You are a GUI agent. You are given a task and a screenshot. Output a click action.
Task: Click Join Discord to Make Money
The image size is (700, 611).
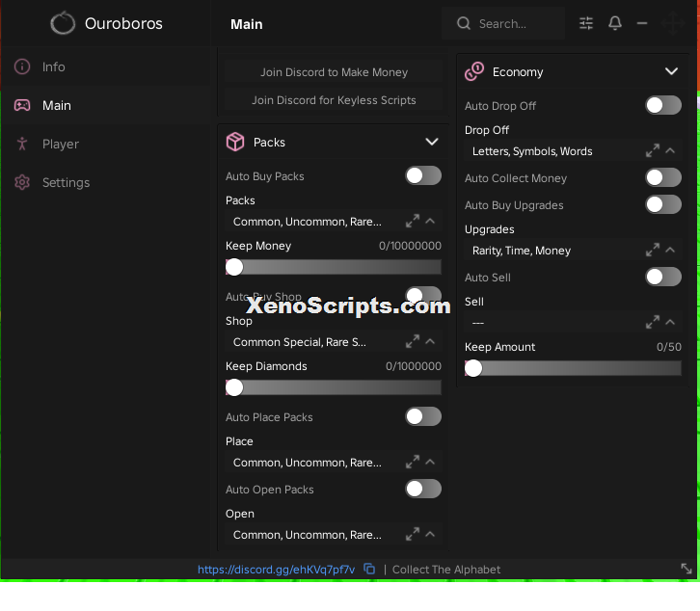click(x=334, y=72)
